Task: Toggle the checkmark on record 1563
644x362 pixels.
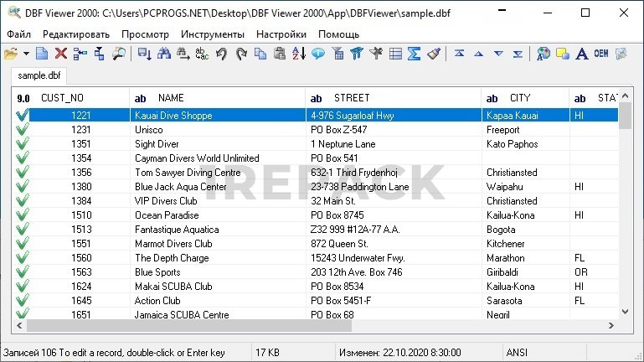Action: [x=22, y=272]
